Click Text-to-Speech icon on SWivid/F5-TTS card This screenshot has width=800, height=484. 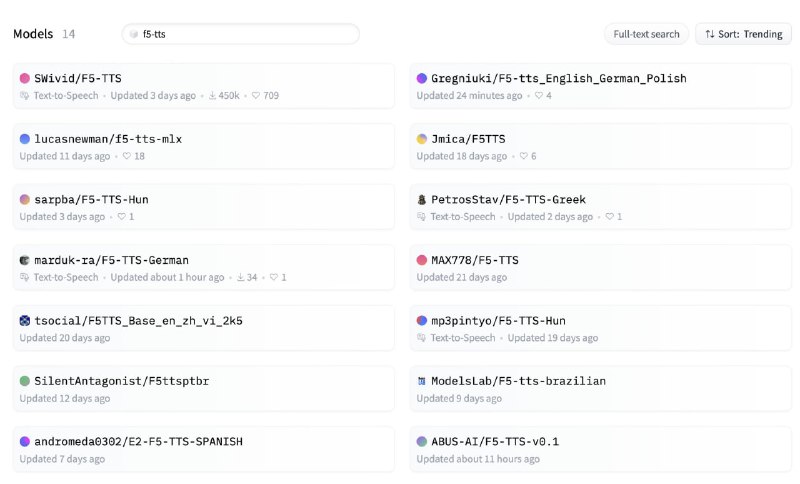[x=24, y=95]
